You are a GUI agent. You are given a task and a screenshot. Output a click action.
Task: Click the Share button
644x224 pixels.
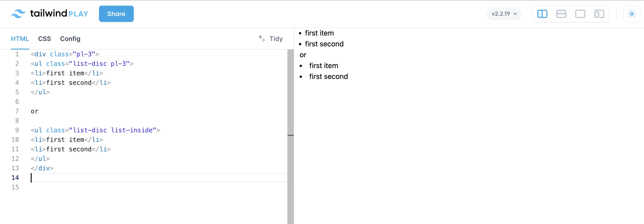pyautogui.click(x=116, y=14)
